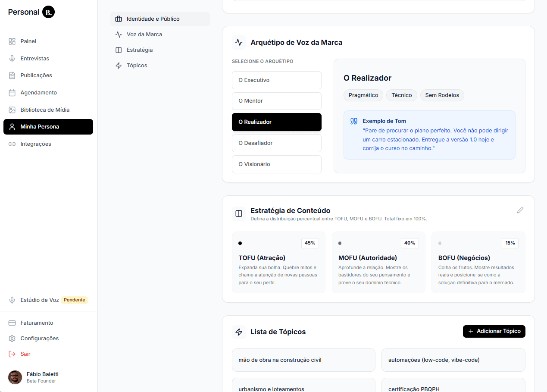This screenshot has width=547, height=392.
Task: Open Painel from the sidebar
Action: click(28, 41)
